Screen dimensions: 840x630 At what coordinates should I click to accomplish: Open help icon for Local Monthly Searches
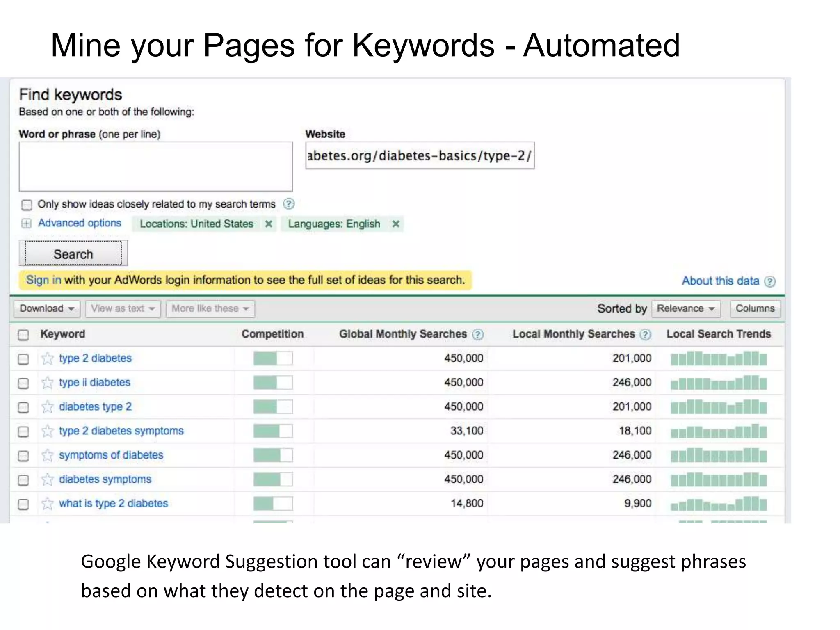coord(645,335)
